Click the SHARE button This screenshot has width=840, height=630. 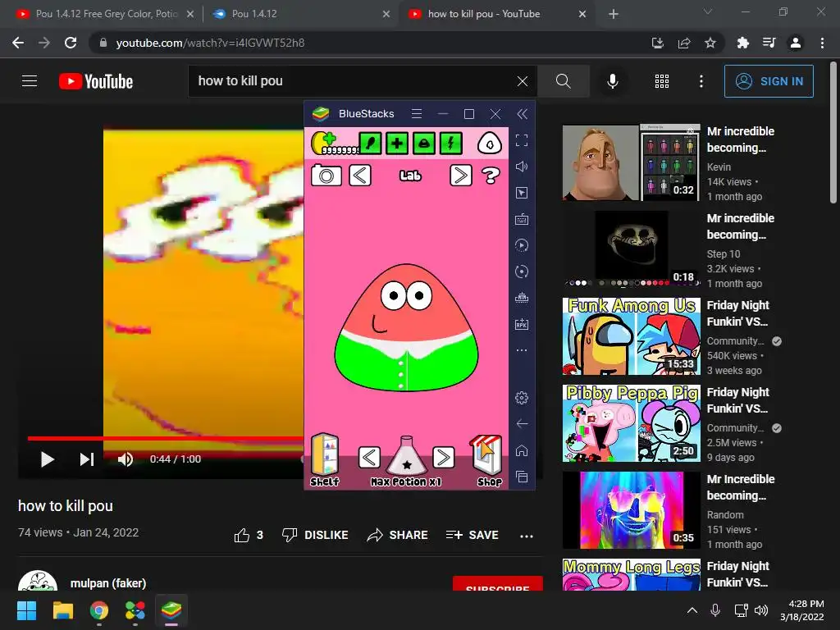click(x=398, y=535)
